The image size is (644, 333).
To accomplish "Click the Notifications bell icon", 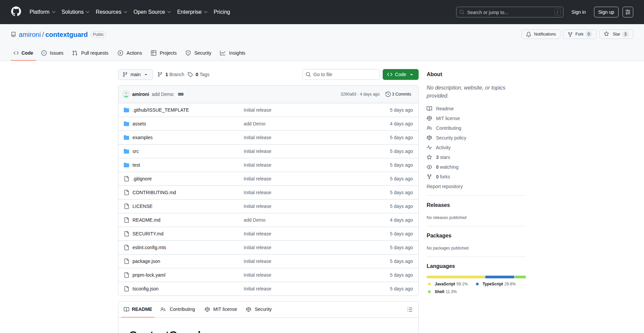I will (529, 34).
